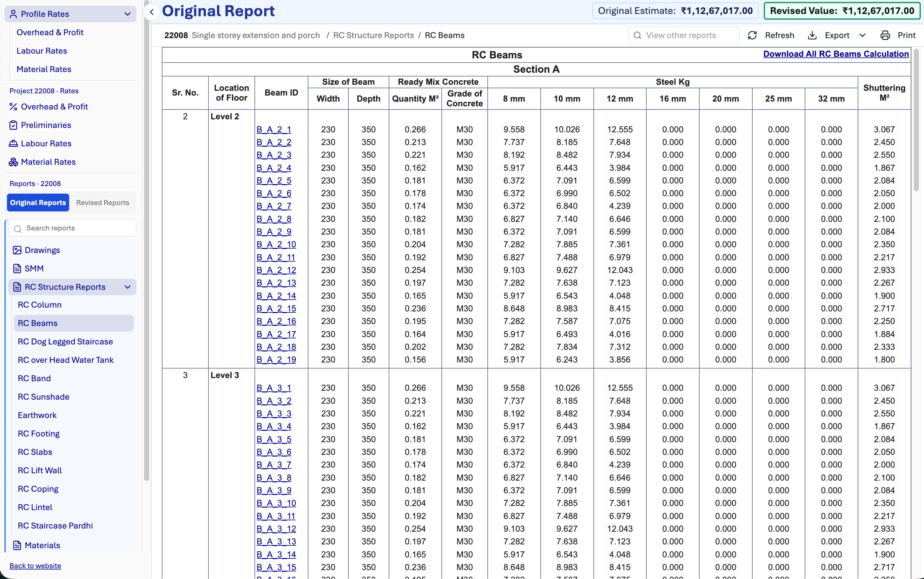Click the project Overhead & Profit percent icon
The width and height of the screenshot is (924, 579).
point(13,107)
